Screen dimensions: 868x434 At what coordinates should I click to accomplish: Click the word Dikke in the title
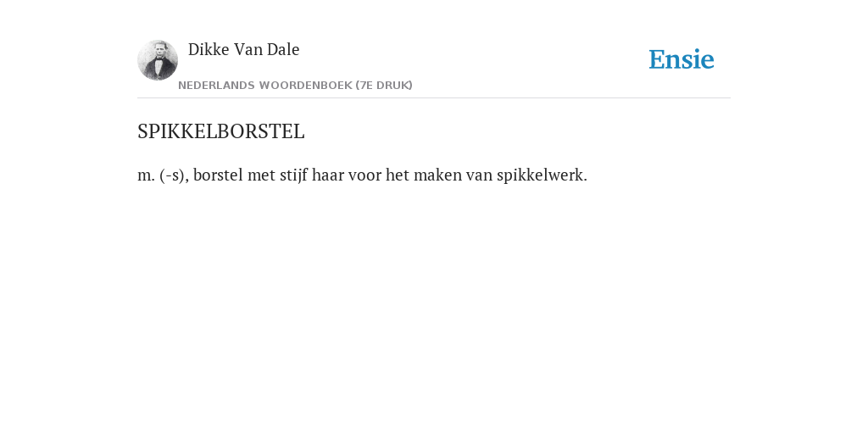[209, 49]
